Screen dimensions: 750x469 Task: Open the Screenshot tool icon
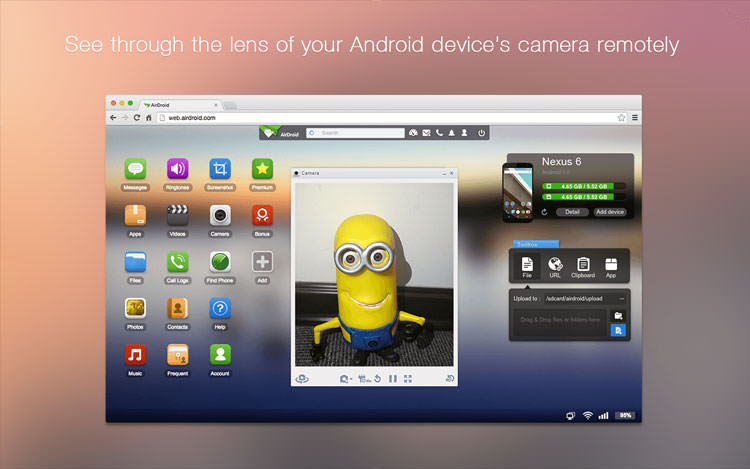coord(220,169)
